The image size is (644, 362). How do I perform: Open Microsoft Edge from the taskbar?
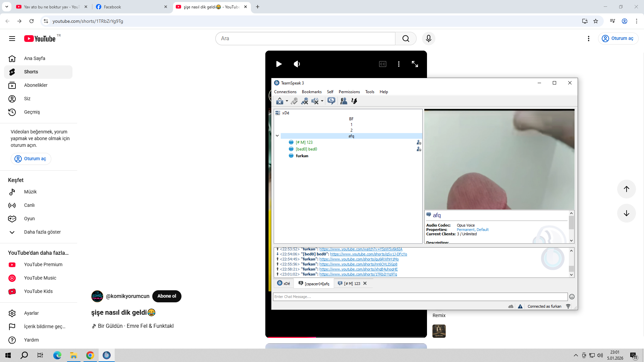coord(57,355)
